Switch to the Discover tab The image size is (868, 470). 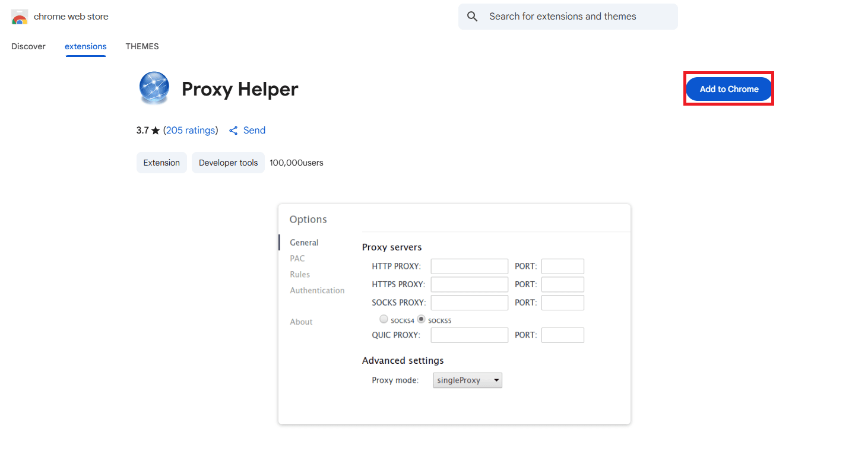click(x=28, y=46)
